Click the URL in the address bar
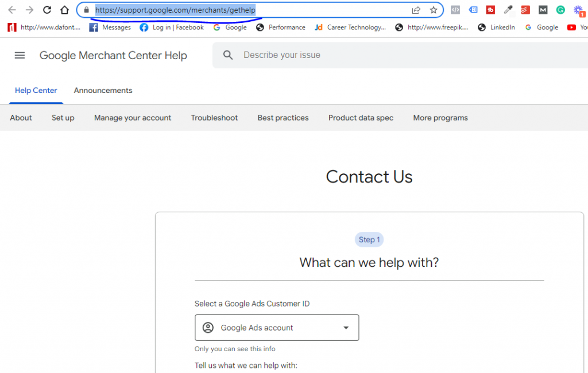The height and width of the screenshot is (373, 588). (175, 10)
